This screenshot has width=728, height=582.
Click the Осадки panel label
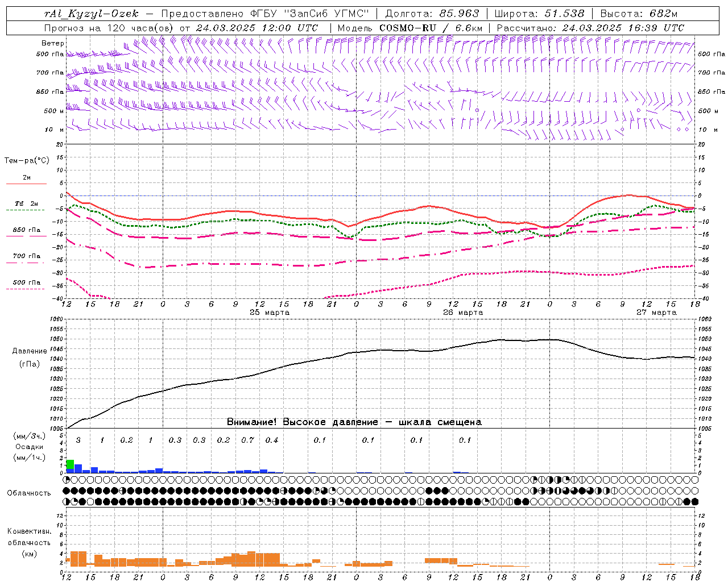click(x=29, y=447)
